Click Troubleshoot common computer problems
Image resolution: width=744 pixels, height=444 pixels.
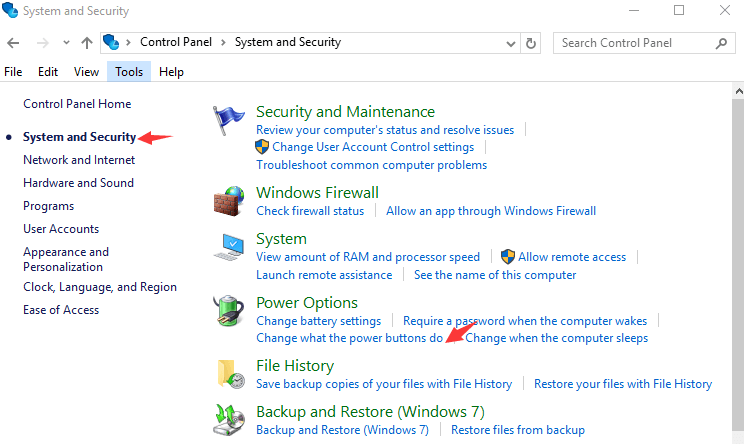pyautogui.click(x=372, y=165)
